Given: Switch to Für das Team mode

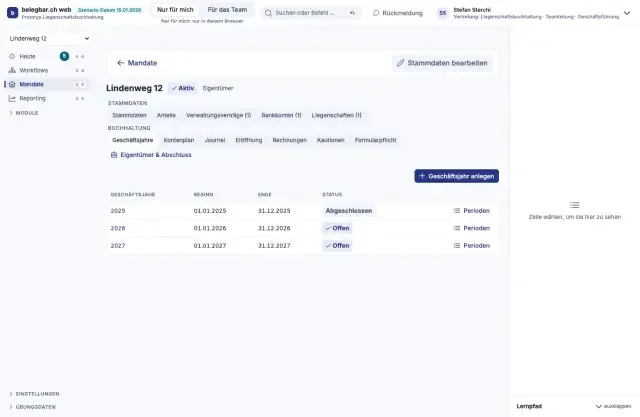Looking at the screenshot, I should point(227,9).
